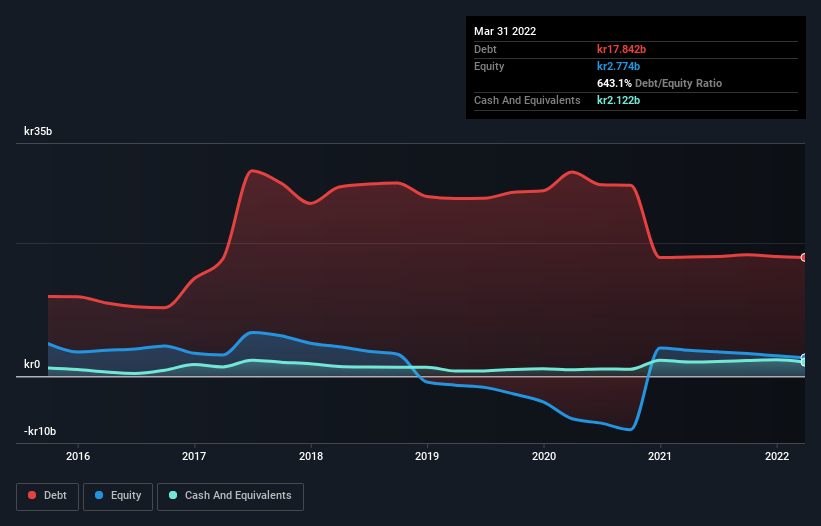821x526 pixels.
Task: Click the 2019 x-axis label
Action: click(x=427, y=456)
